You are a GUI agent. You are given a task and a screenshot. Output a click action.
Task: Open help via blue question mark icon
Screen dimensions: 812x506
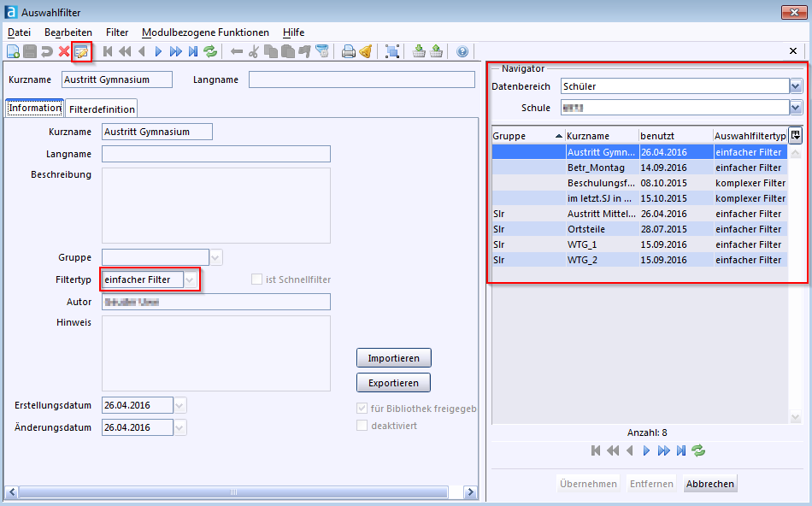[x=462, y=51]
